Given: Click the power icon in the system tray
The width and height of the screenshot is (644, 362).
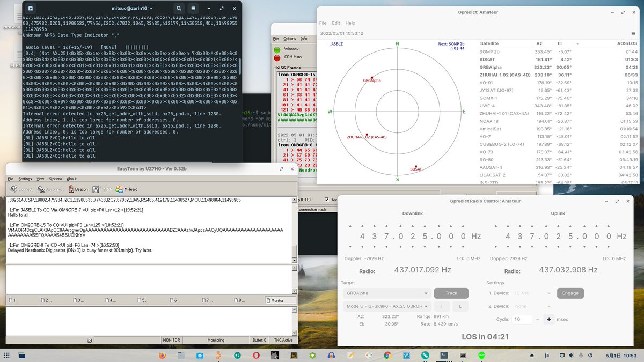Looking at the screenshot, I should click(590, 355).
